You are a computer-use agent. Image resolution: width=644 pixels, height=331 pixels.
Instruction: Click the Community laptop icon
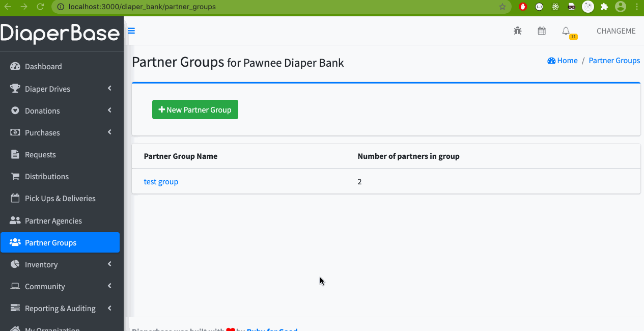tap(15, 286)
